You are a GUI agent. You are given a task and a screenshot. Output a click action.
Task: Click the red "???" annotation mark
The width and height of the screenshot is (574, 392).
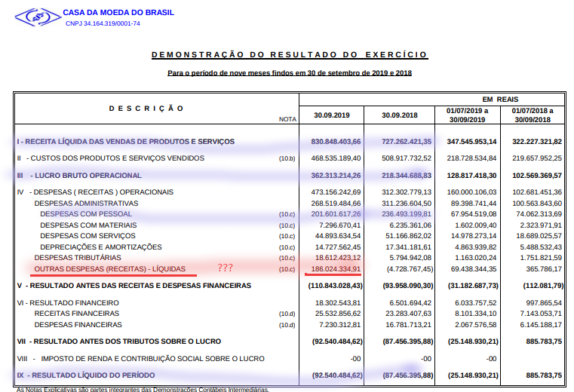226,268
